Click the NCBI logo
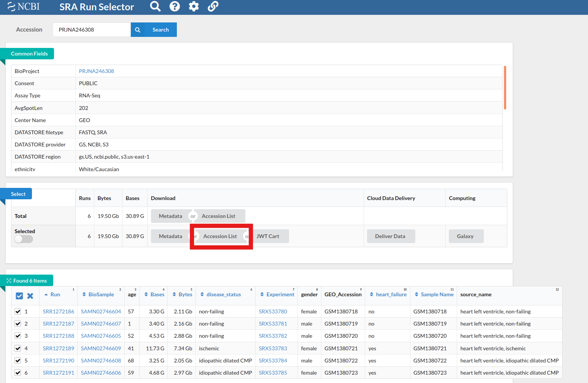 click(x=24, y=6)
